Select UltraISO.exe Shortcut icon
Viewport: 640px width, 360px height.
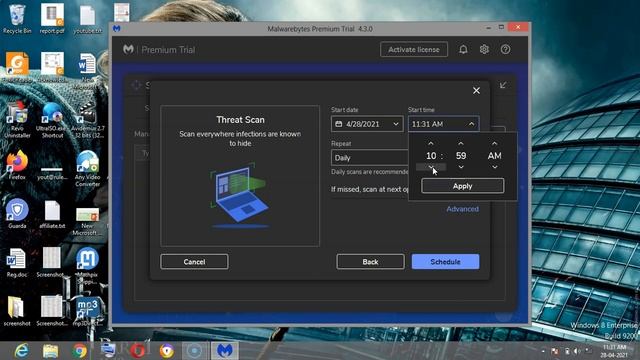52,120
